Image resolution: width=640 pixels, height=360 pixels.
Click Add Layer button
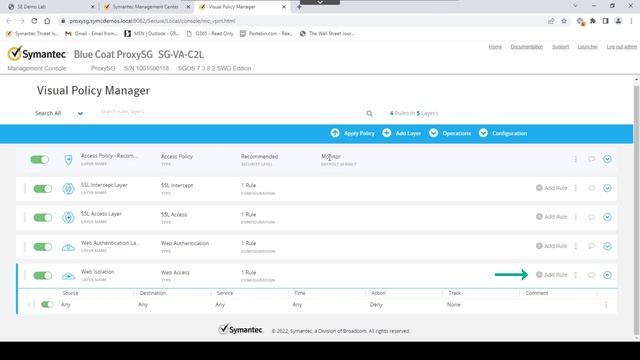[402, 133]
